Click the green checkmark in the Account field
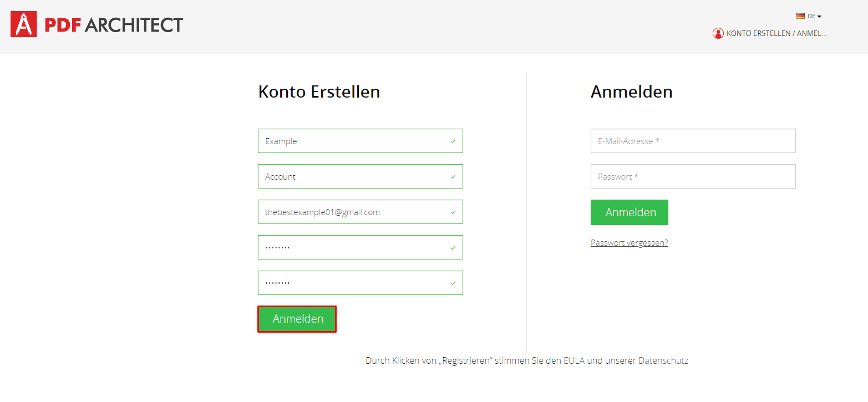The image size is (868, 402). pos(453,177)
